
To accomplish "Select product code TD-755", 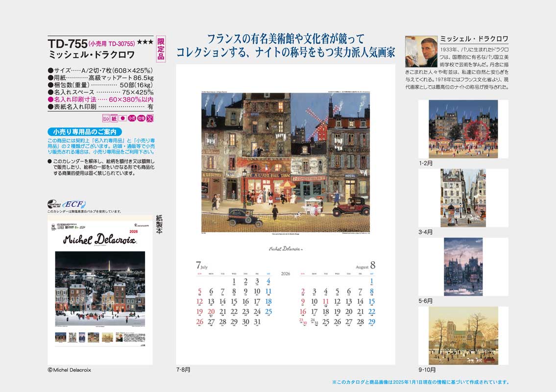I will click(x=68, y=44).
